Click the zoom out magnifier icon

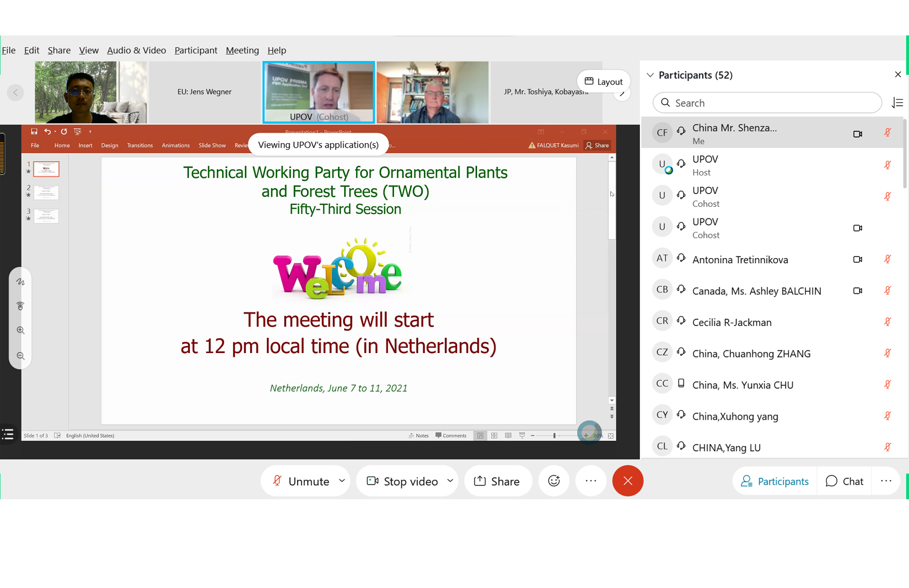click(x=21, y=356)
